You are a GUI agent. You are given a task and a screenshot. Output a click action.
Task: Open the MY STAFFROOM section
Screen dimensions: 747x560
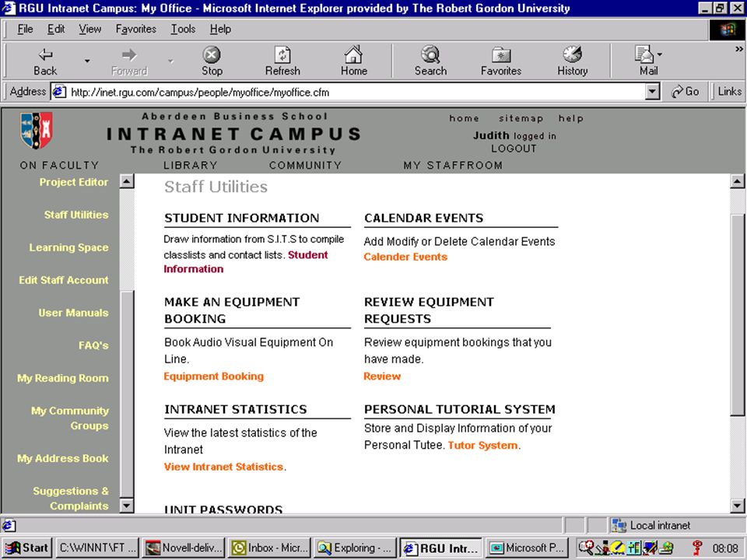tap(453, 165)
